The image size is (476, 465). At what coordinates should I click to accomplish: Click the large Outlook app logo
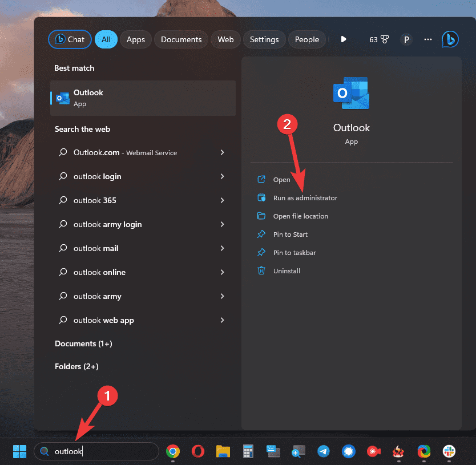tap(351, 93)
